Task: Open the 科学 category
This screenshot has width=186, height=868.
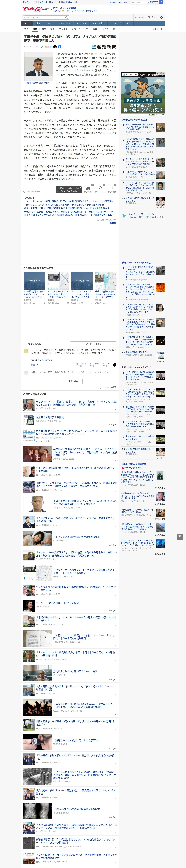Action: (x=95, y=29)
